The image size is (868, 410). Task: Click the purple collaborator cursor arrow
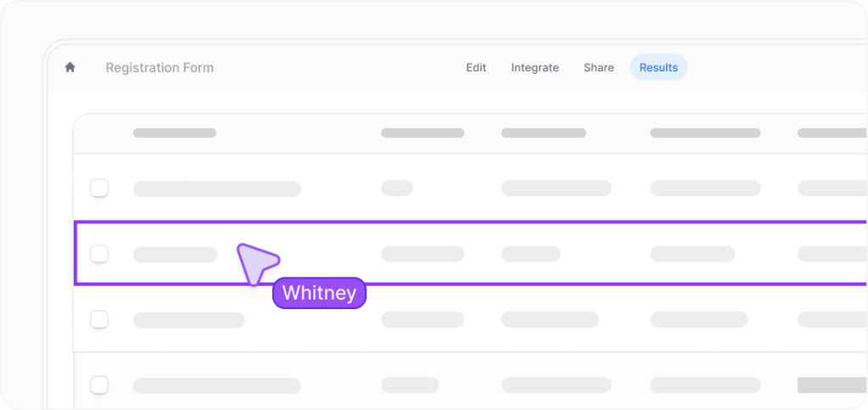coord(255,262)
